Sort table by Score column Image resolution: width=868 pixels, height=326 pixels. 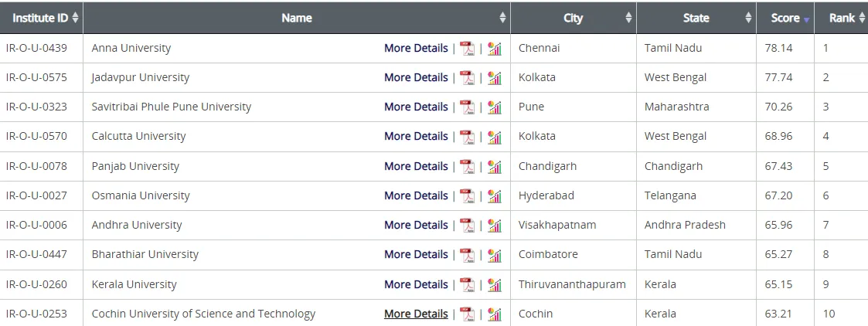pyautogui.click(x=785, y=18)
